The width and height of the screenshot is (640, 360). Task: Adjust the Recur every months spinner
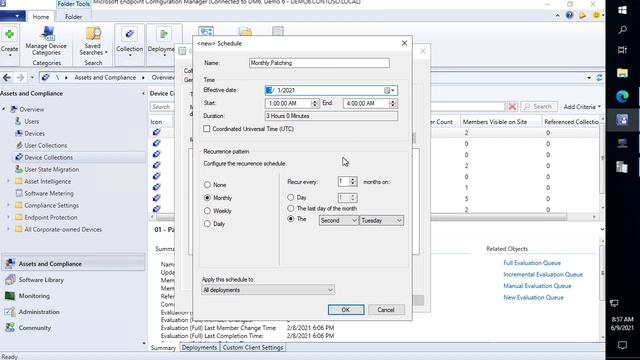point(353,181)
